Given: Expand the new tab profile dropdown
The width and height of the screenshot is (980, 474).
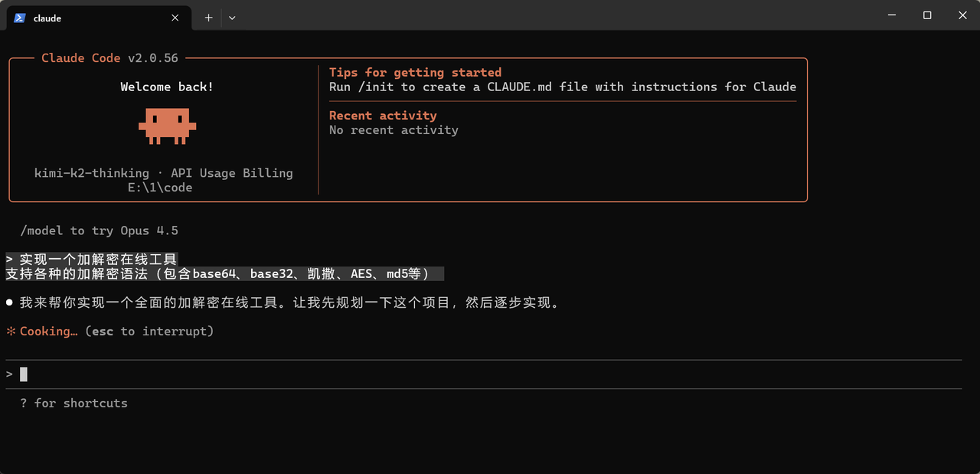Looking at the screenshot, I should coord(232,18).
